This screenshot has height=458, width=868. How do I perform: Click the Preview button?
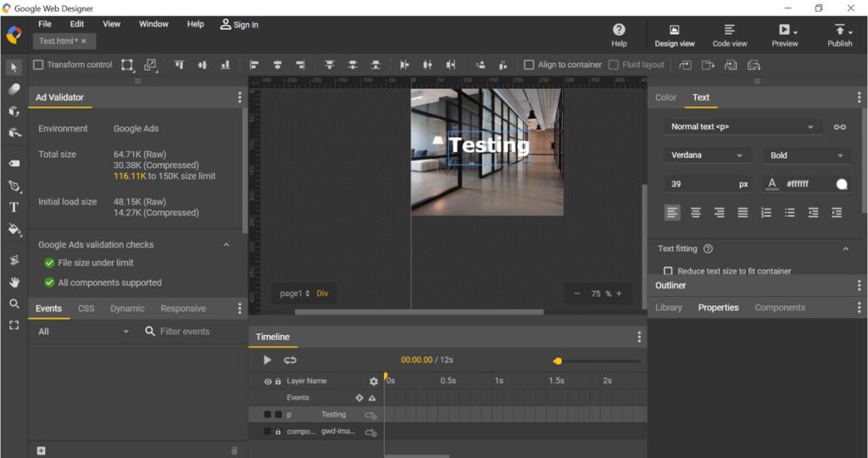[785, 36]
